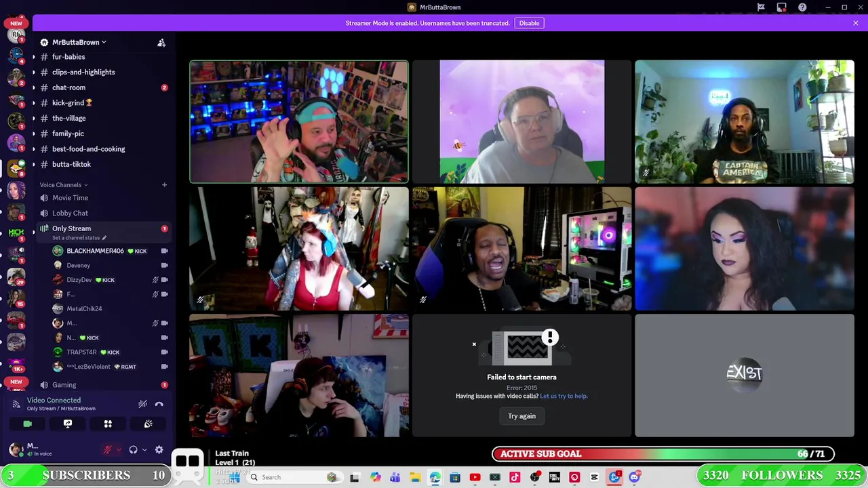Open the Inbox icon in title bar
Viewport: 868px width, 488px height.
tap(782, 7)
